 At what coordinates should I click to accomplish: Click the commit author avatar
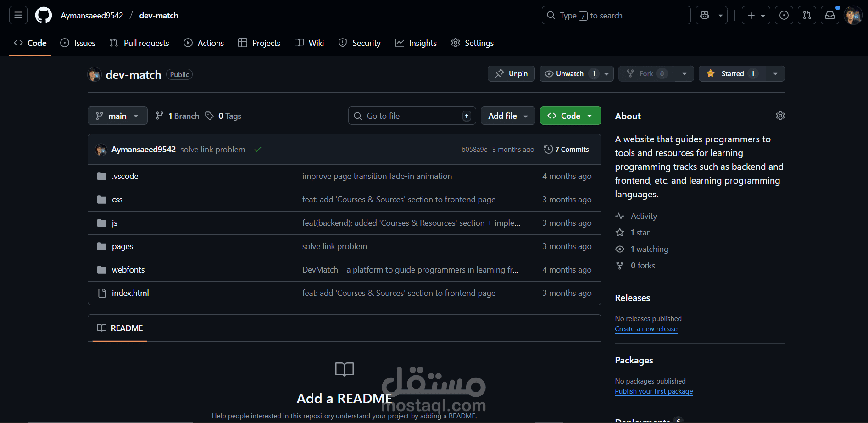101,150
